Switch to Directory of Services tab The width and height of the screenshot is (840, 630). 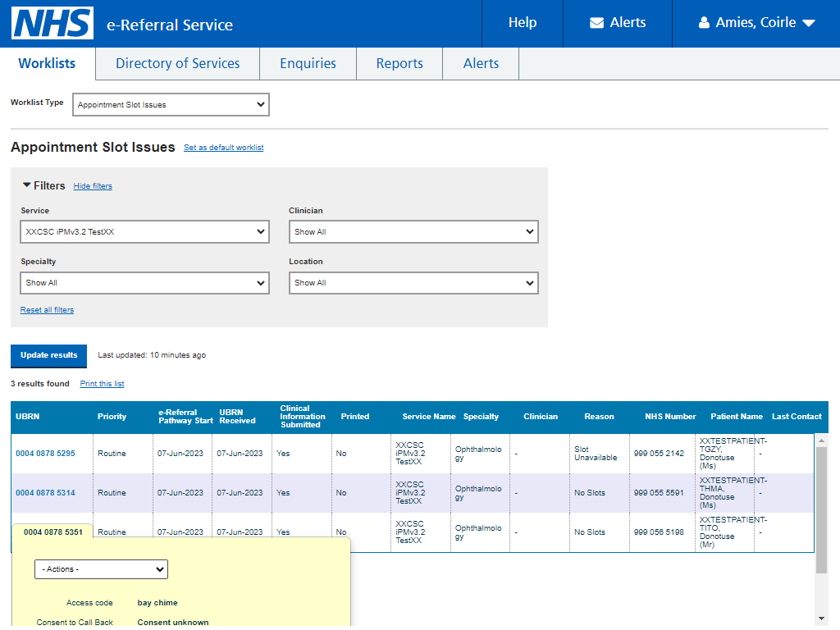pyautogui.click(x=178, y=63)
